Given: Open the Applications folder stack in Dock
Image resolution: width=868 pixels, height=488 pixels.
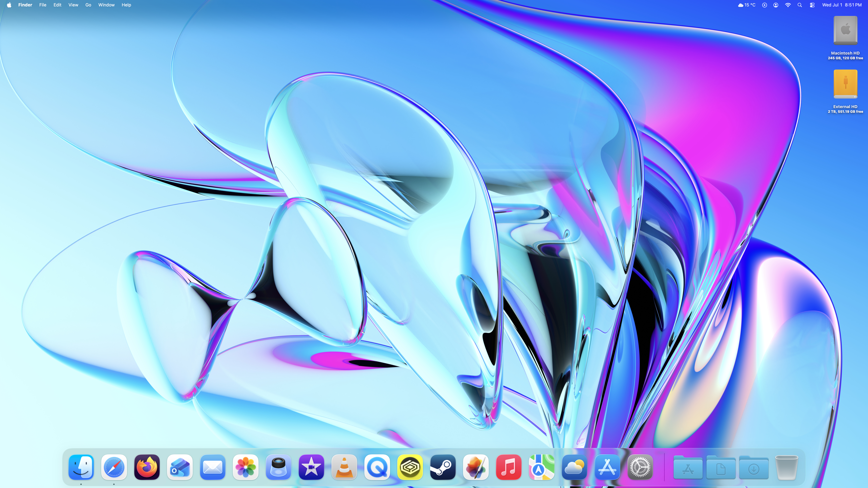Looking at the screenshot, I should tap(688, 467).
